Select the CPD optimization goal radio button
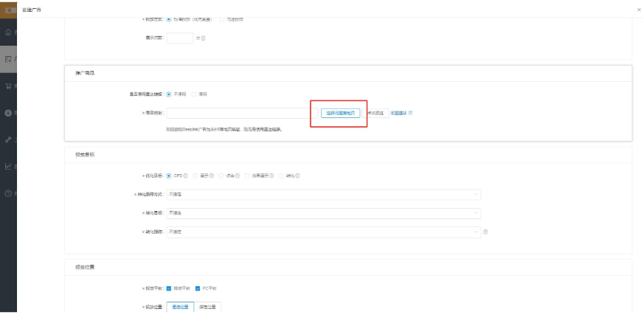Viewport: 644px width, 326px height. pos(170,175)
